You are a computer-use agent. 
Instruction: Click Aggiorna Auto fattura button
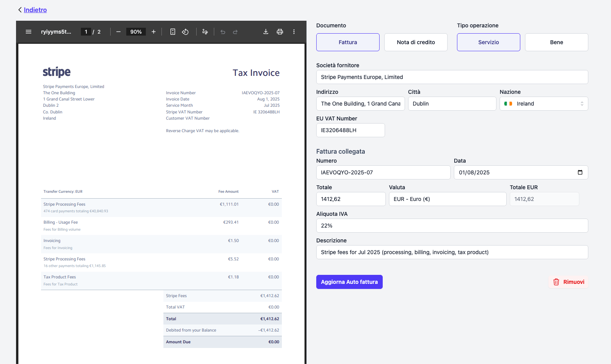pos(349,282)
